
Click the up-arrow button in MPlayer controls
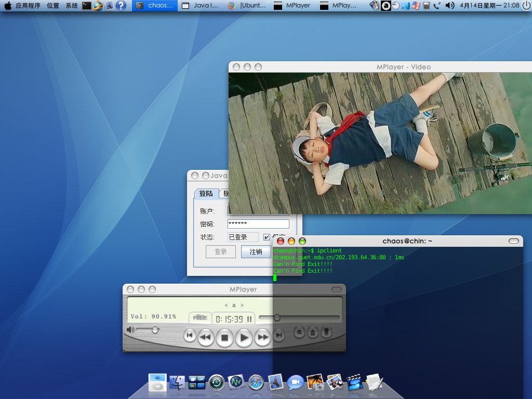(x=326, y=332)
